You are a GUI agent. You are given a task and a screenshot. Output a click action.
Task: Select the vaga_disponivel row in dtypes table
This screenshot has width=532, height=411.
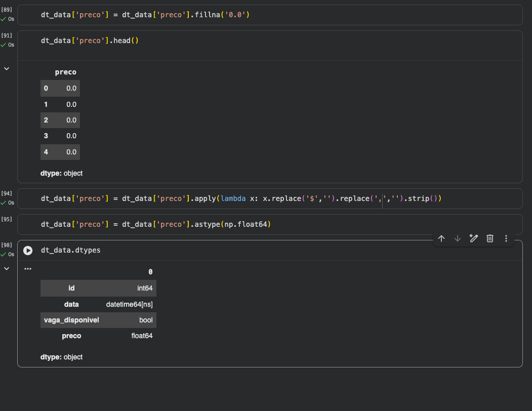[x=98, y=320]
